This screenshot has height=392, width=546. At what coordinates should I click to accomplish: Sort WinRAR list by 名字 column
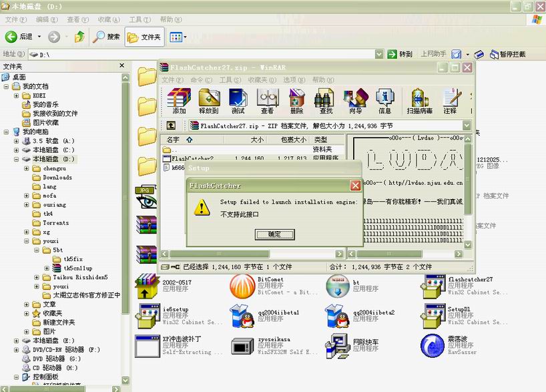coord(192,140)
